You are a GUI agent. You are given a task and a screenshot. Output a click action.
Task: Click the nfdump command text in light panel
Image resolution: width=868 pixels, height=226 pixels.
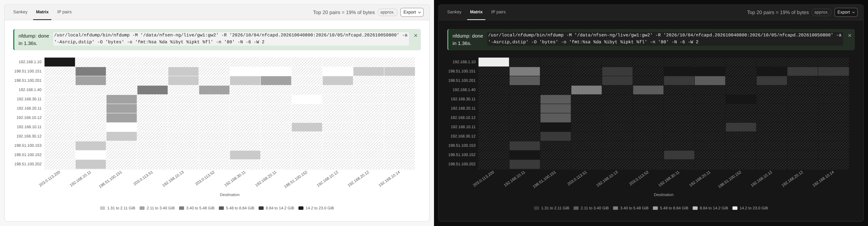click(231, 39)
